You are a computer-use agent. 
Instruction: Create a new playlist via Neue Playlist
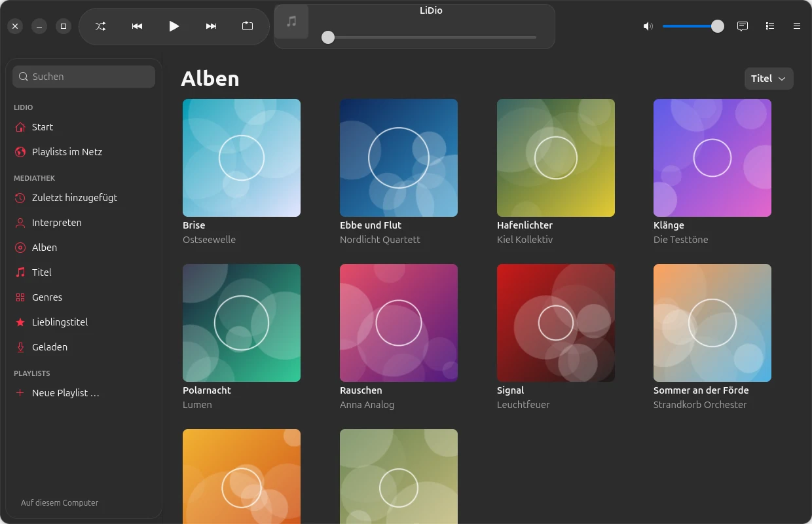pyautogui.click(x=84, y=393)
